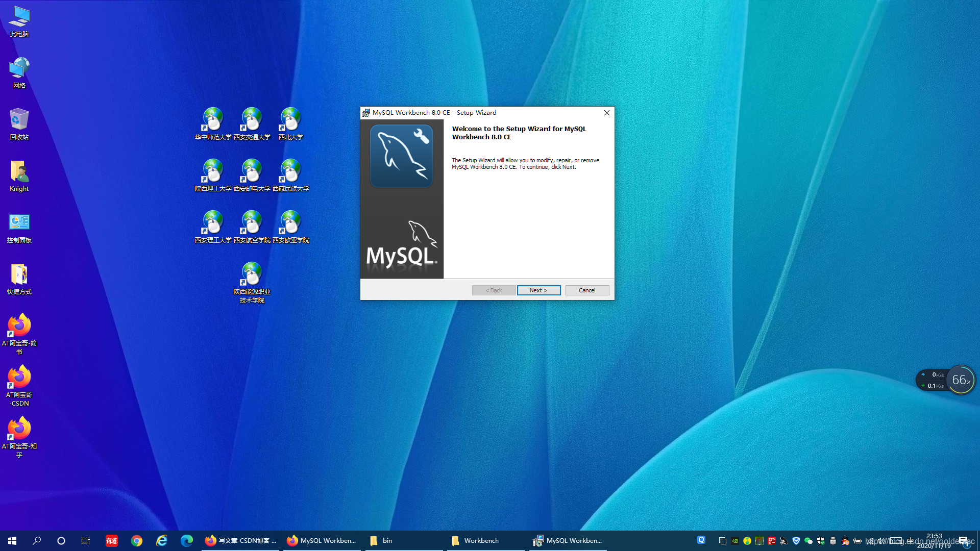Select the Knight user folder icon

coord(19,176)
